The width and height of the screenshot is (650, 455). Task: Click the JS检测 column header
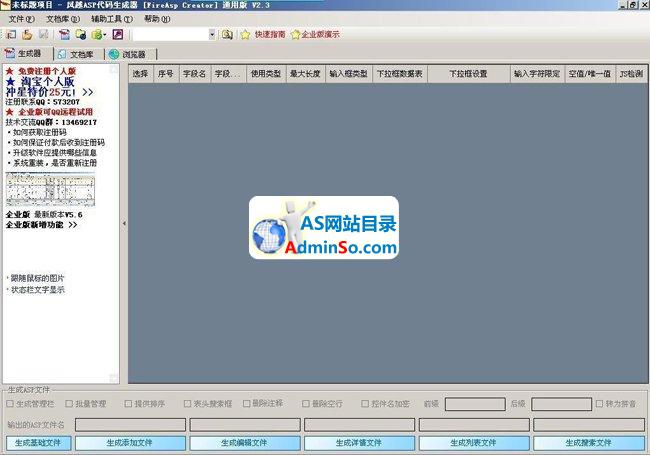[x=631, y=74]
